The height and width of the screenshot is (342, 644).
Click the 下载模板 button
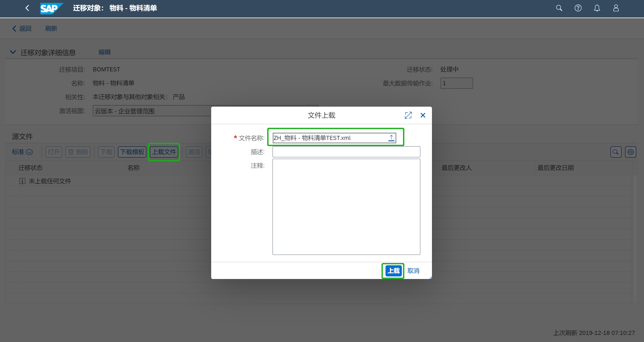(x=132, y=152)
